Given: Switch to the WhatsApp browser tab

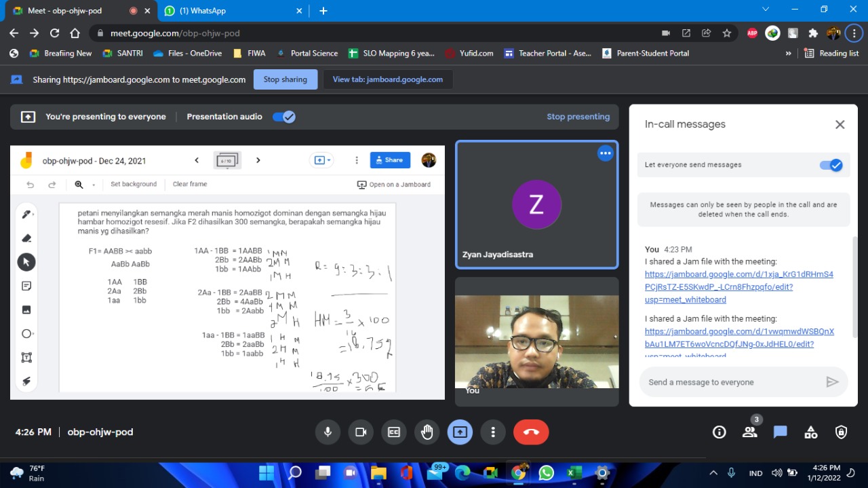Looking at the screenshot, I should pos(231,11).
